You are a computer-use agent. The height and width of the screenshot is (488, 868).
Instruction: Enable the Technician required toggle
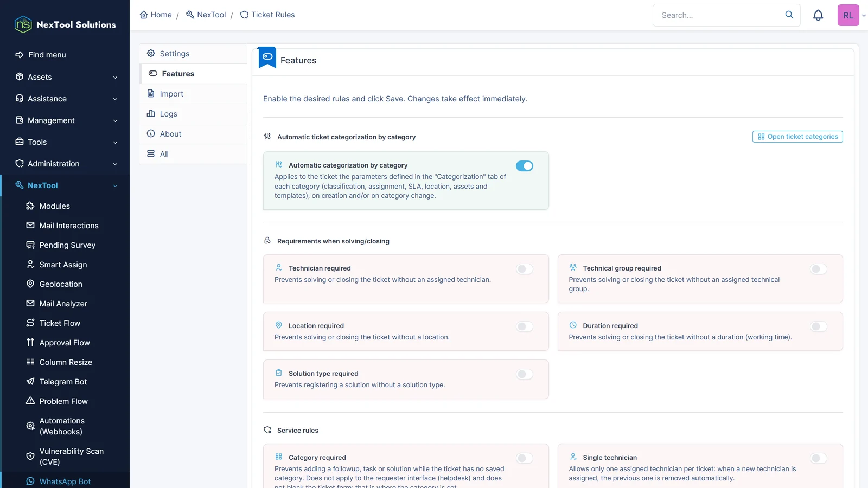(x=525, y=269)
